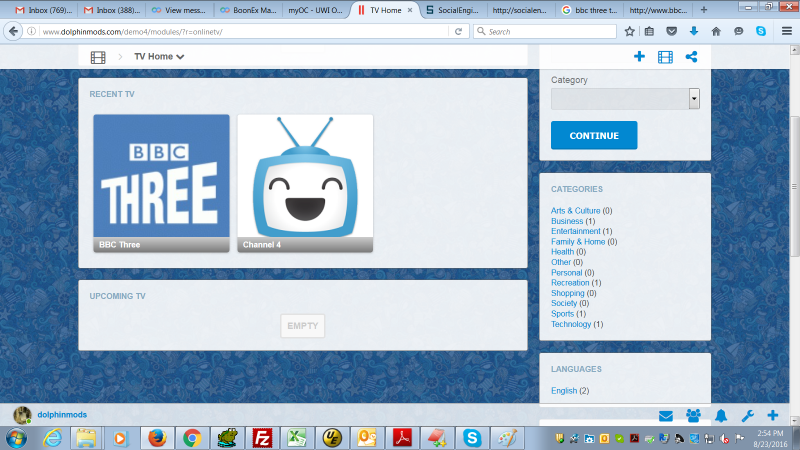Open Shopping category link
This screenshot has height=450, width=800.
(567, 293)
